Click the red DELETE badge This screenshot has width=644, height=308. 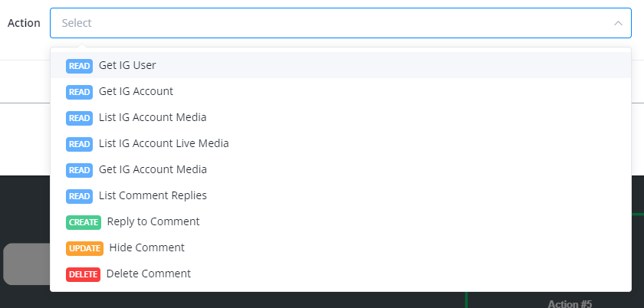coord(83,274)
